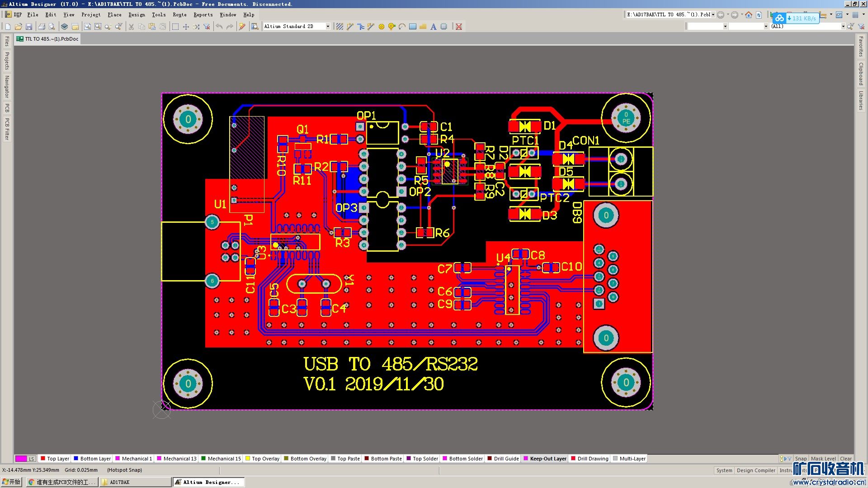The image size is (868, 488).
Task: Open the Files side panel
Action: click(x=7, y=42)
